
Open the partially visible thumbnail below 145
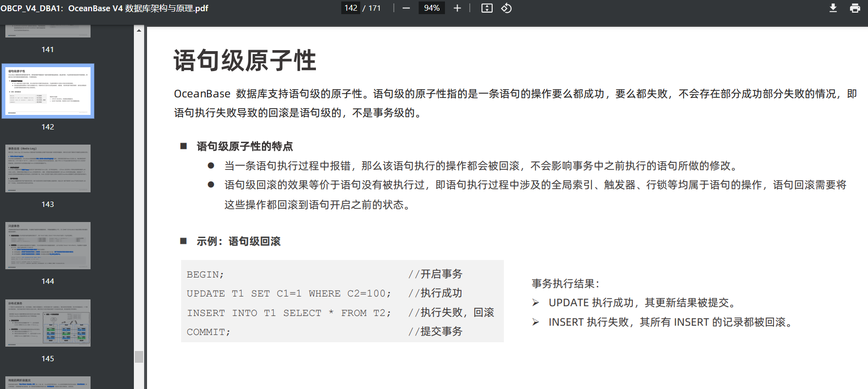[48, 383]
